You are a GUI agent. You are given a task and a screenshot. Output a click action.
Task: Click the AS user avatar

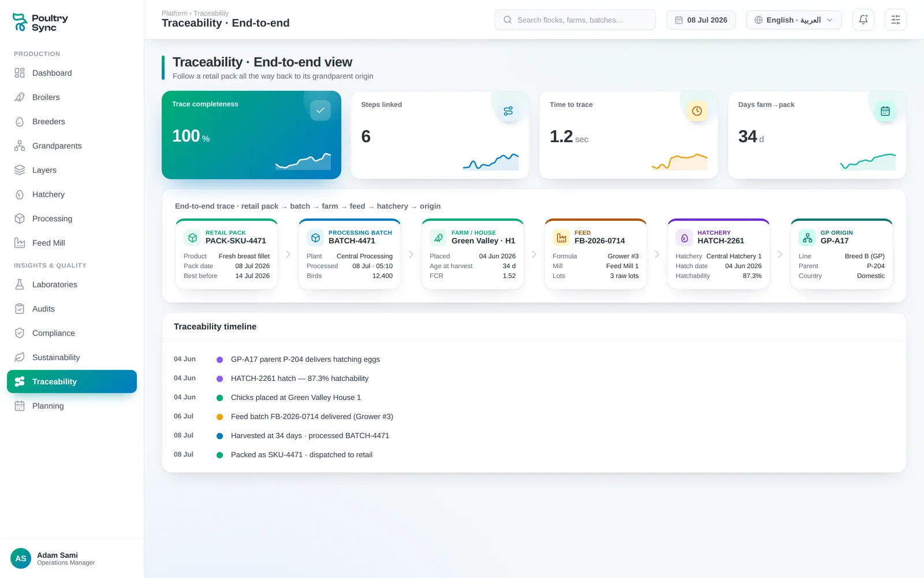tap(21, 558)
